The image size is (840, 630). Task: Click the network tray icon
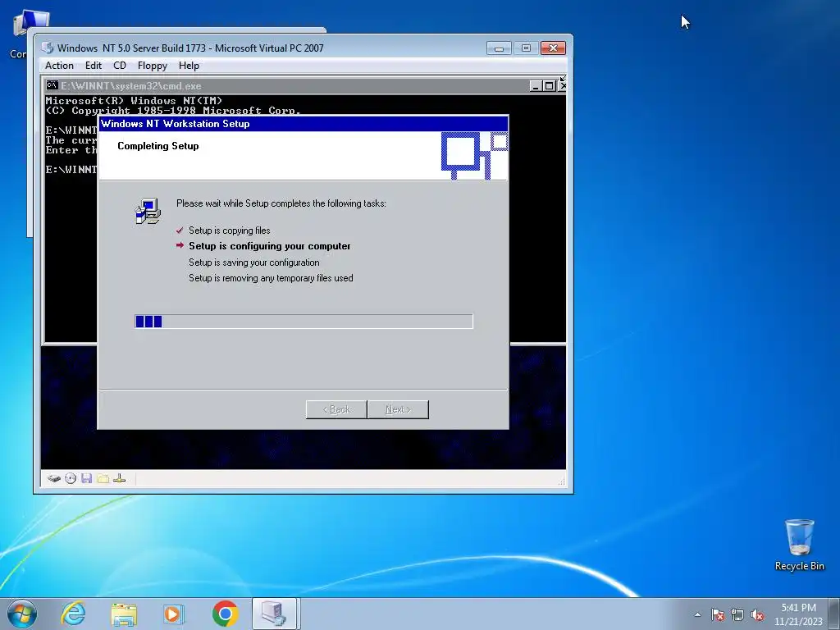(x=737, y=614)
